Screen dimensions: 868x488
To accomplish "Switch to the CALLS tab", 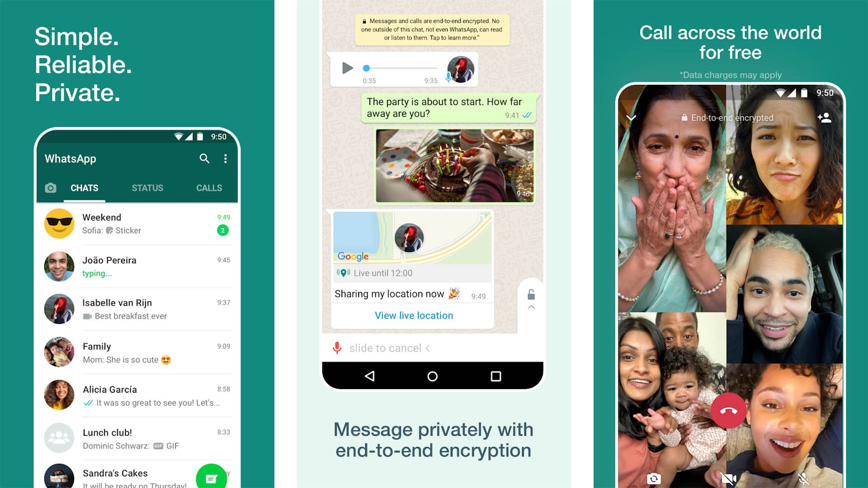I will click(209, 188).
